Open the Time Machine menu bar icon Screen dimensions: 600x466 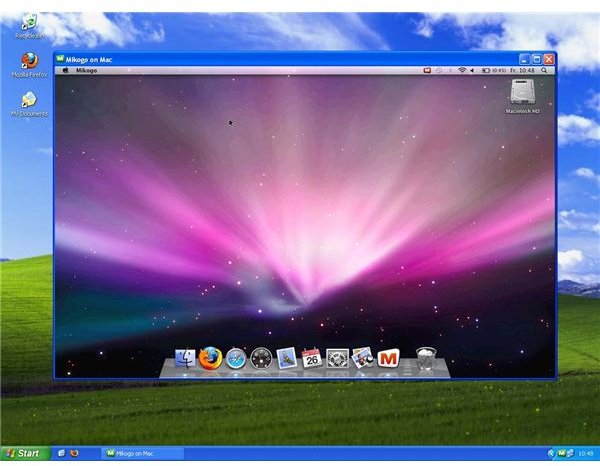[439, 70]
